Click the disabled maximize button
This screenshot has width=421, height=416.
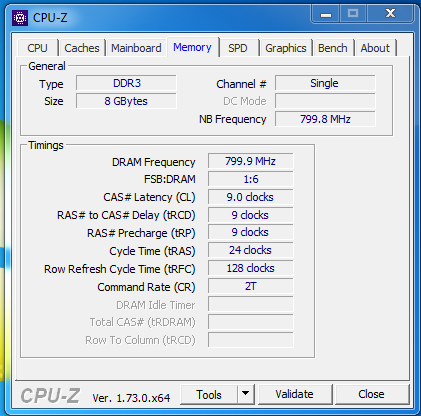coord(353,14)
